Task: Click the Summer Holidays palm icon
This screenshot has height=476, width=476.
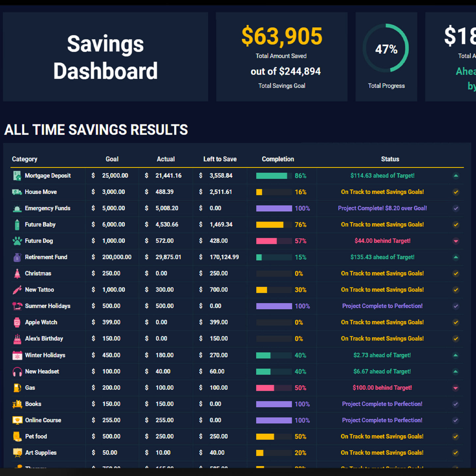Action: point(17,306)
